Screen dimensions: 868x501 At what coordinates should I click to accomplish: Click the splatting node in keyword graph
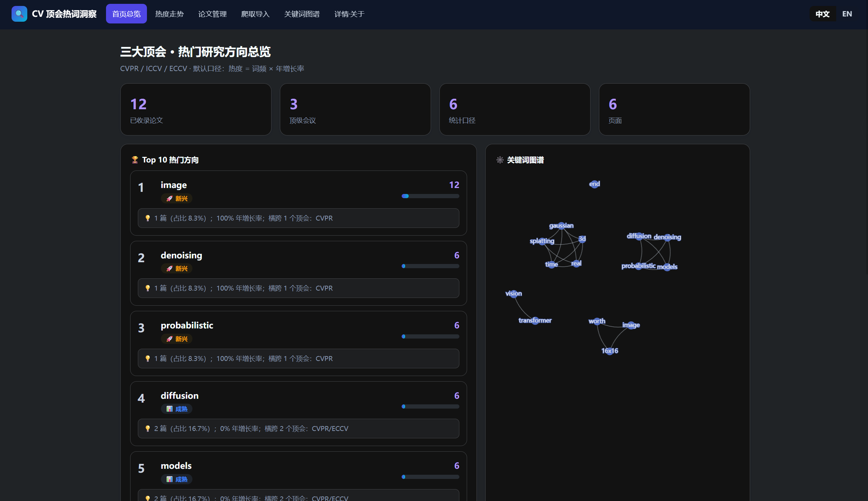(x=542, y=241)
